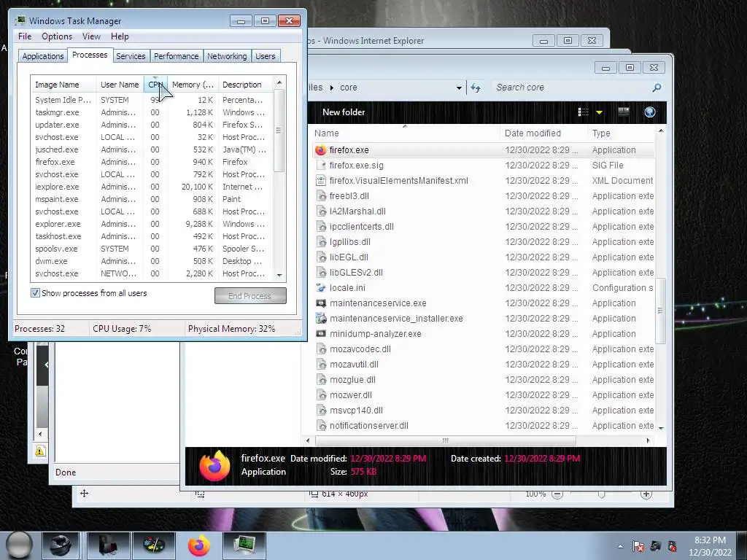This screenshot has height=560, width=747.
Task: Sort processes by Description column
Action: point(245,85)
